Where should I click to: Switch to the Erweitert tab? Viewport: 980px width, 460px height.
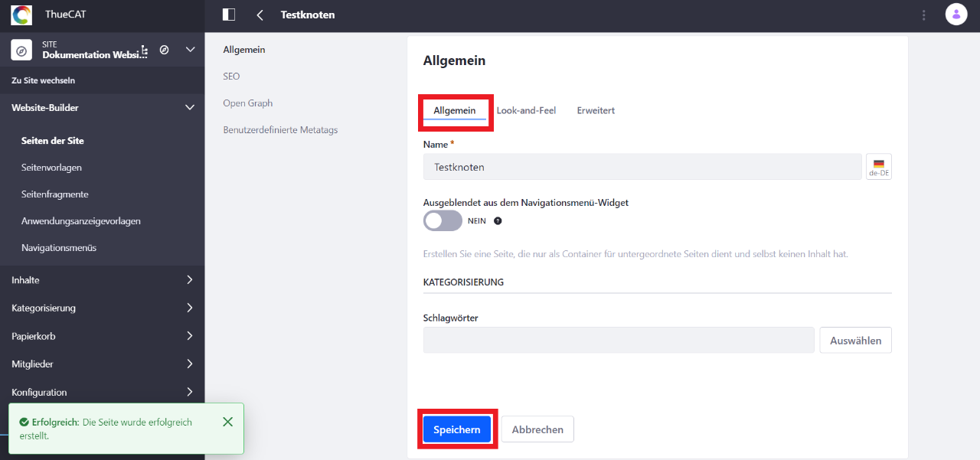(x=596, y=110)
